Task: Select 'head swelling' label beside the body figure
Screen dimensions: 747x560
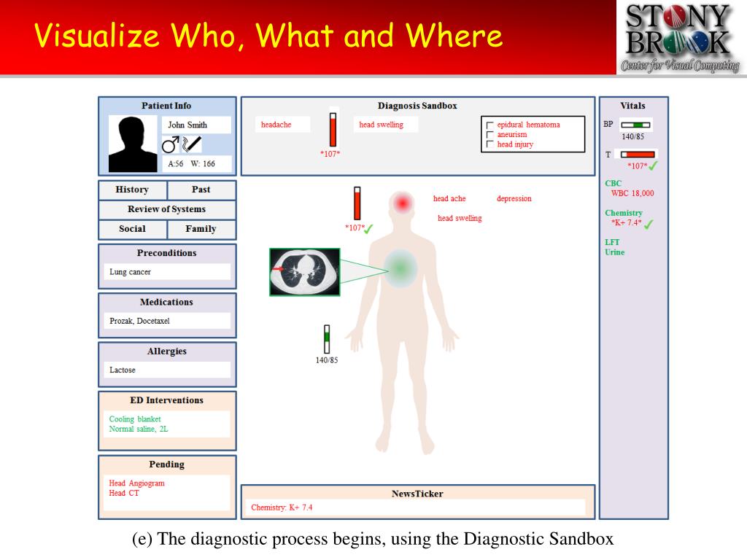Action: 460,218
